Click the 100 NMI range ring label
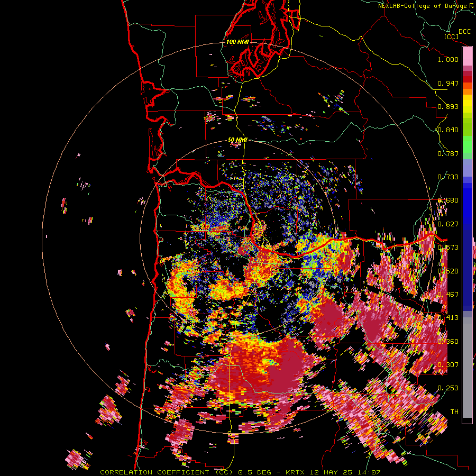Screen dimensions: 476x476 tap(237, 42)
